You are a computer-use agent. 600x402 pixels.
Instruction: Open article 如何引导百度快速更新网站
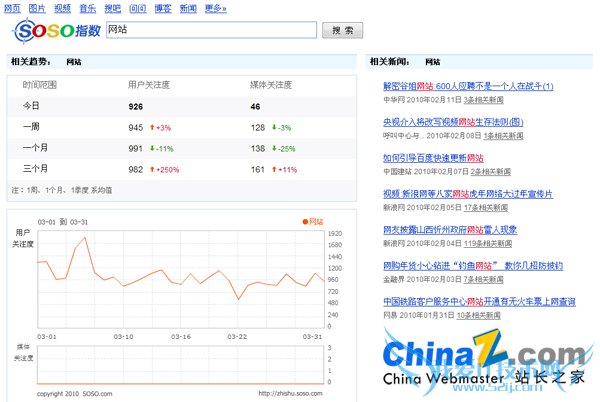pos(433,158)
